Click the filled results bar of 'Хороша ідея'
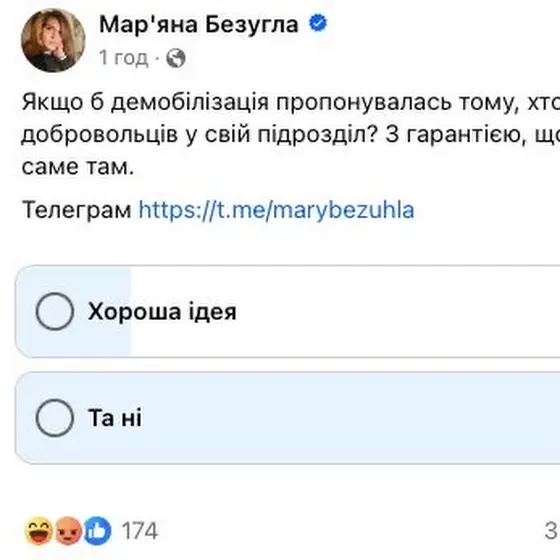The image size is (560, 560). pyautogui.click(x=74, y=311)
